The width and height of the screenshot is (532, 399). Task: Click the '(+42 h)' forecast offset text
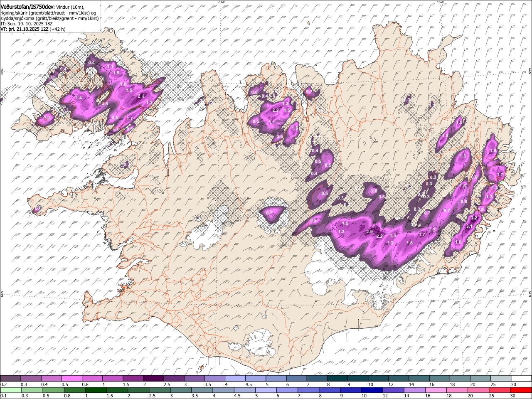[58, 29]
